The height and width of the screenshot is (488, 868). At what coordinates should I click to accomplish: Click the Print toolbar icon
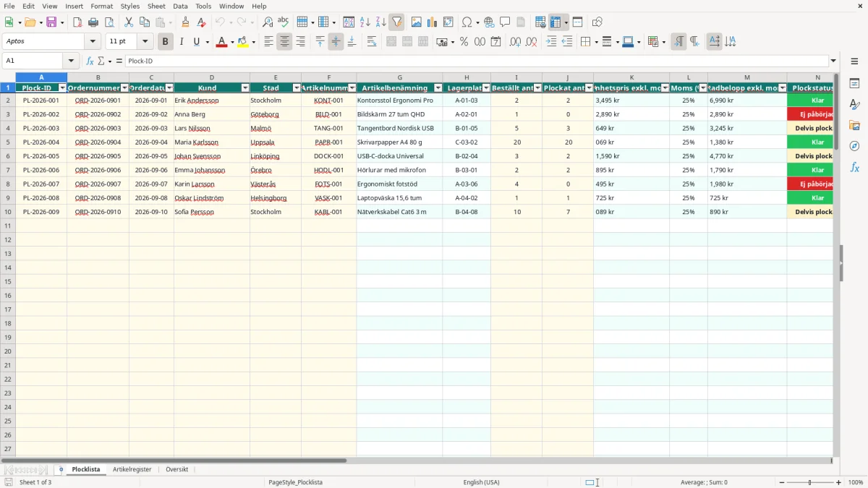click(93, 22)
